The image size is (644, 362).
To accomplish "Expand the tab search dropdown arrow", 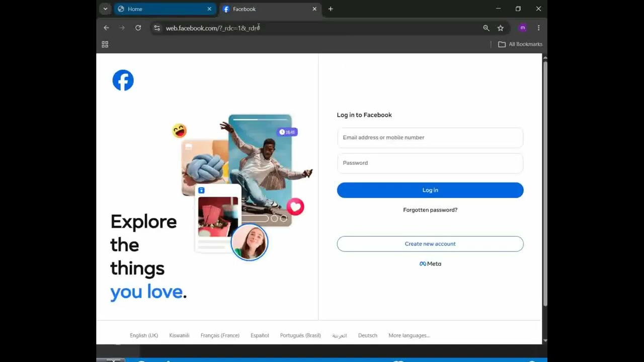I will point(105,9).
